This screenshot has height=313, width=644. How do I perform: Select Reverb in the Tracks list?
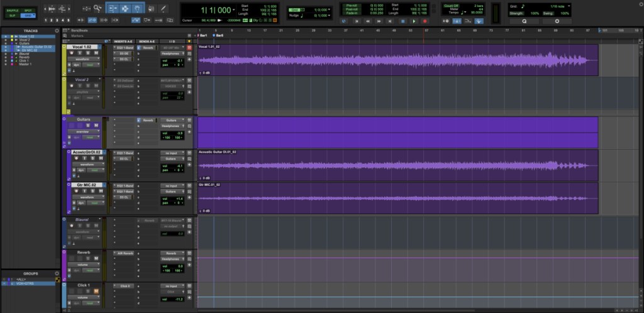coord(25,57)
